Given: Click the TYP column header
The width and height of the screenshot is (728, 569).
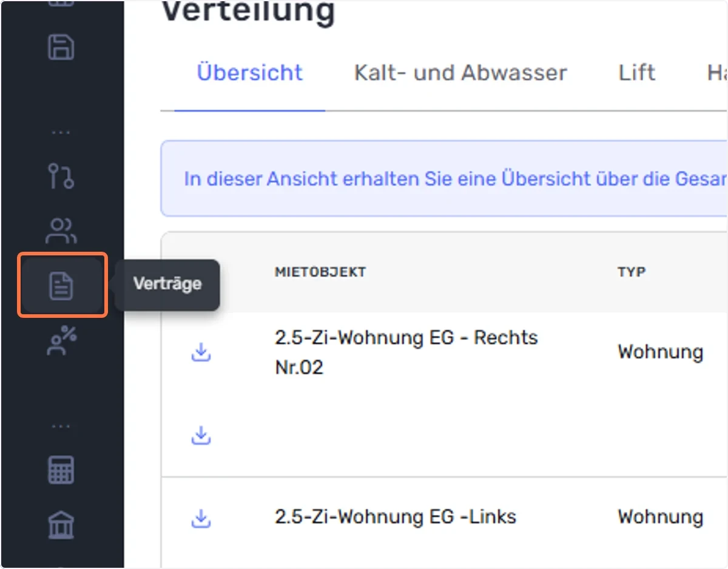Looking at the screenshot, I should [632, 272].
